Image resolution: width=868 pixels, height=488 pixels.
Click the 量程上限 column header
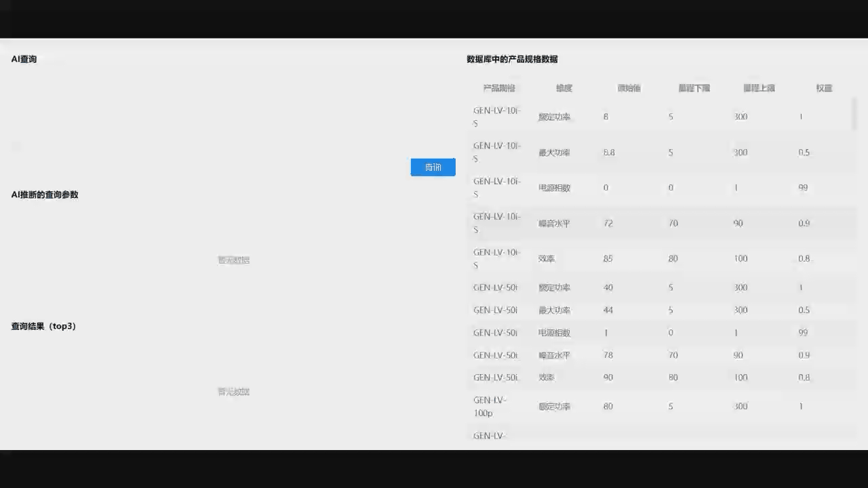coord(759,87)
